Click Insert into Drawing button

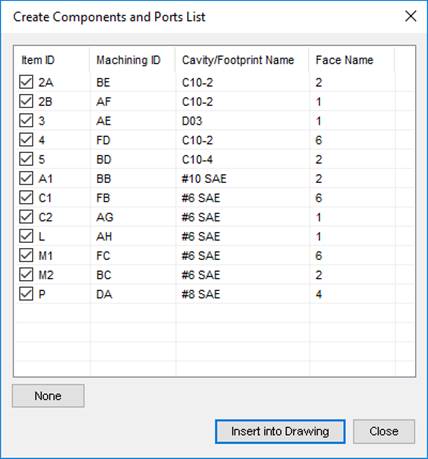pos(280,431)
